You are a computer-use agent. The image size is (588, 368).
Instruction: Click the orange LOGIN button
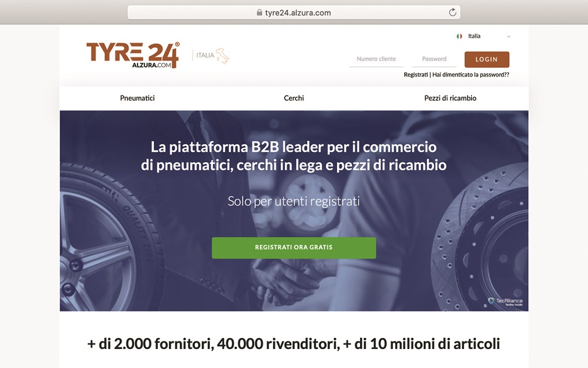tap(487, 59)
